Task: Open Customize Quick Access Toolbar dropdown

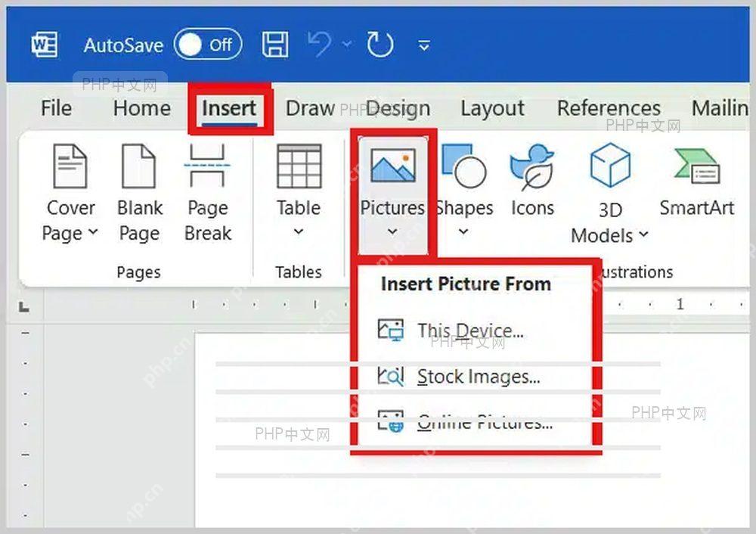Action: coord(424,45)
